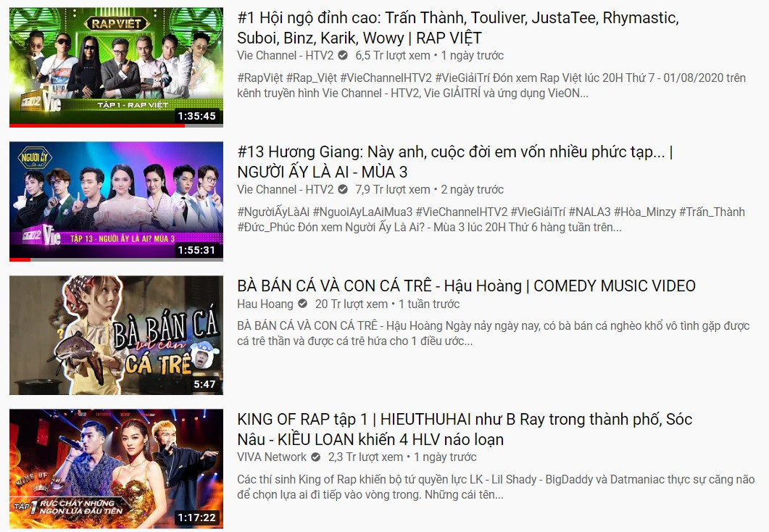Click the VIVA Network channel name
Screen dimensions: 769x532
pyautogui.click(x=274, y=457)
